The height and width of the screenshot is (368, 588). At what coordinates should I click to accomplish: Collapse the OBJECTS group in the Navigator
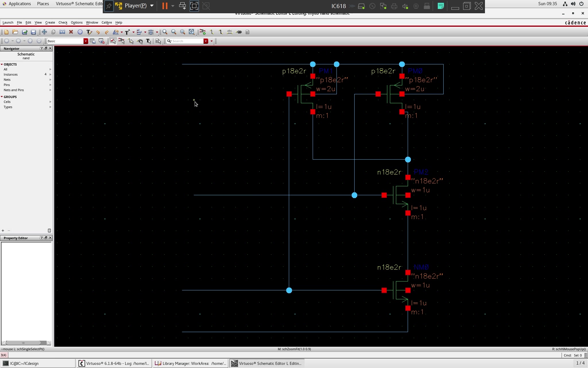(x=2, y=64)
